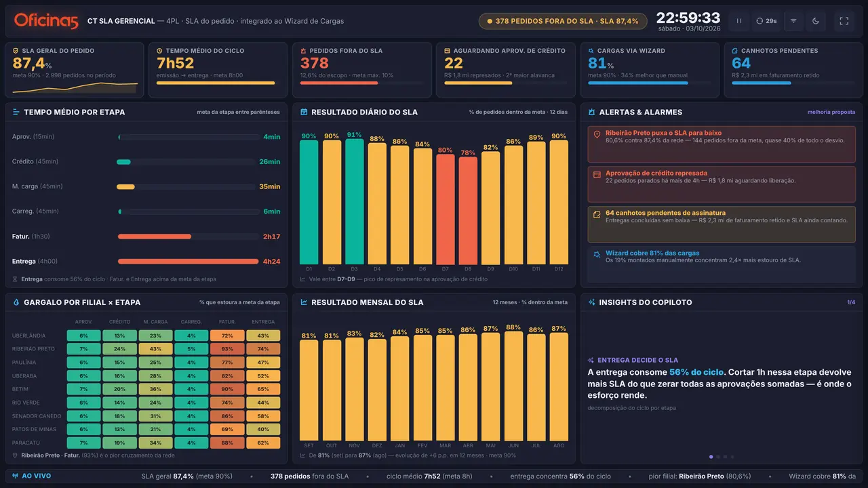The width and height of the screenshot is (868, 488).
Task: Click the 378 pedidos fora do SLA badge
Action: (x=562, y=21)
